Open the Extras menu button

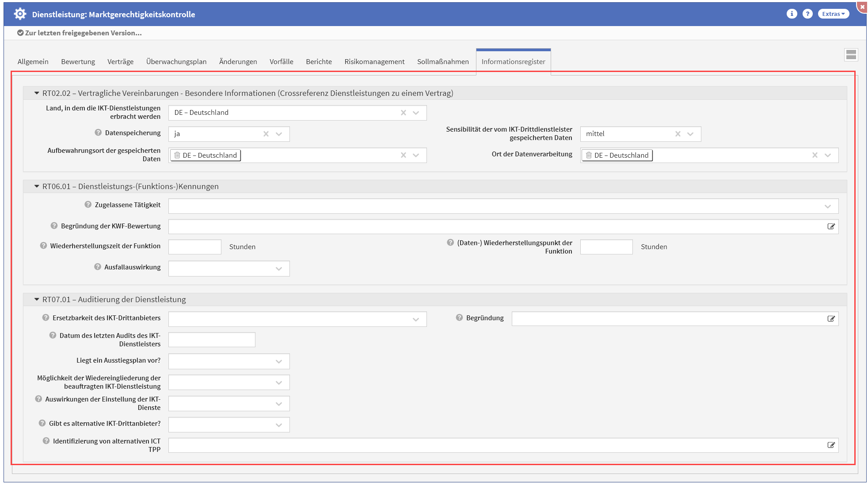click(x=833, y=14)
